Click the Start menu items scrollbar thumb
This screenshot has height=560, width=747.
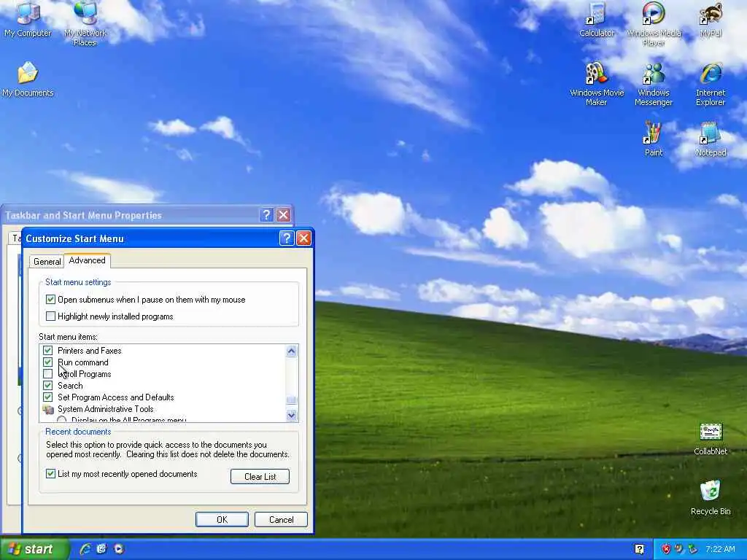(292, 400)
